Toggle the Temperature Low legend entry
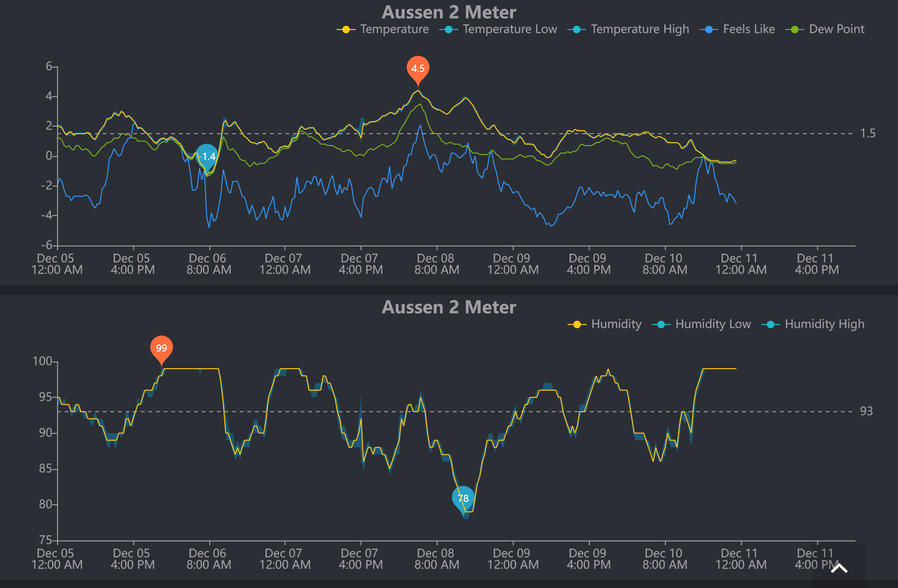 [x=498, y=29]
